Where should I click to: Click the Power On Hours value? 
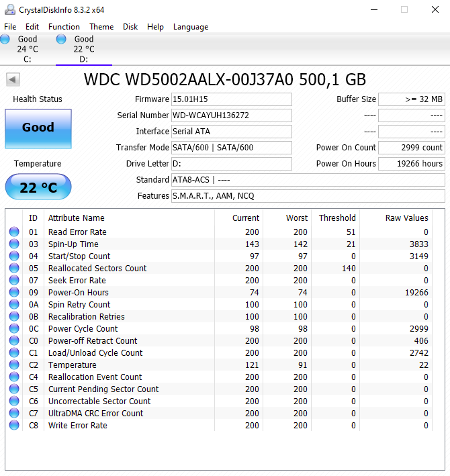tap(412, 164)
